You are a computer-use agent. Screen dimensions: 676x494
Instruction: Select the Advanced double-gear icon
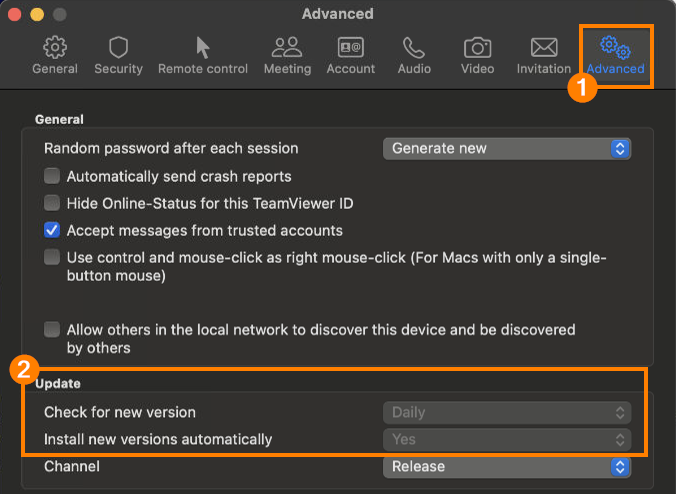615,47
